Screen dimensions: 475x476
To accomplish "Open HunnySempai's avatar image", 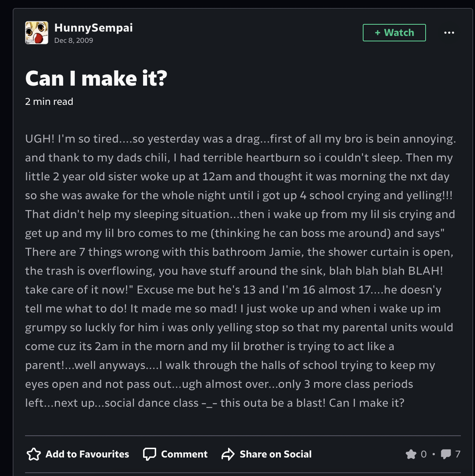I will pos(36,33).
